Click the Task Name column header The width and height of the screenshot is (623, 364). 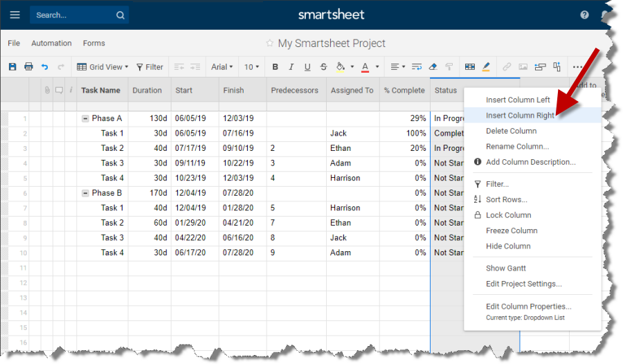[x=102, y=90]
